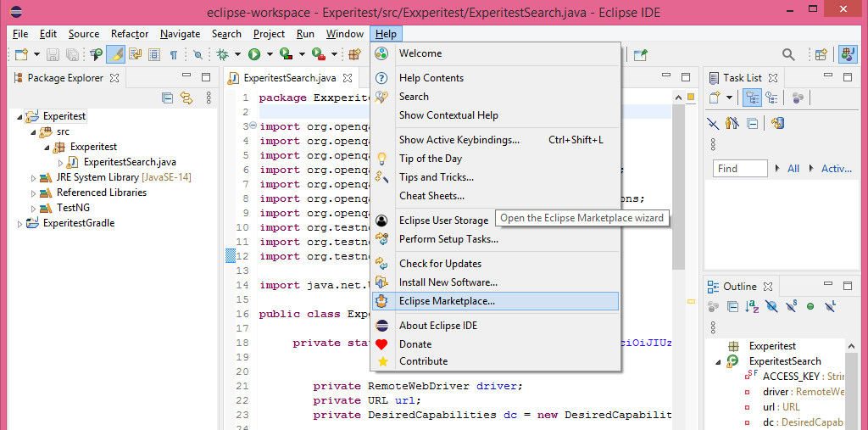Image resolution: width=868 pixels, height=430 pixels.
Task: Click the toolbar search magnifier icon
Action: 787,54
